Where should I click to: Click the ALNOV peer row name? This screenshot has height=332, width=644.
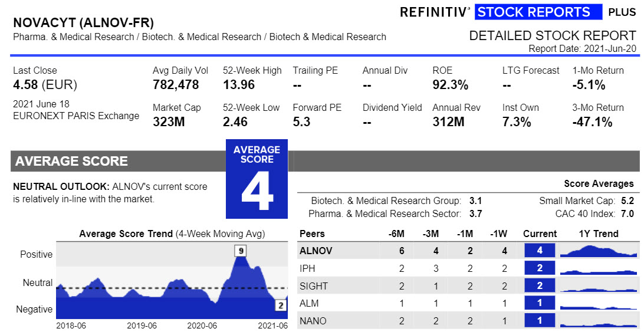point(316,251)
